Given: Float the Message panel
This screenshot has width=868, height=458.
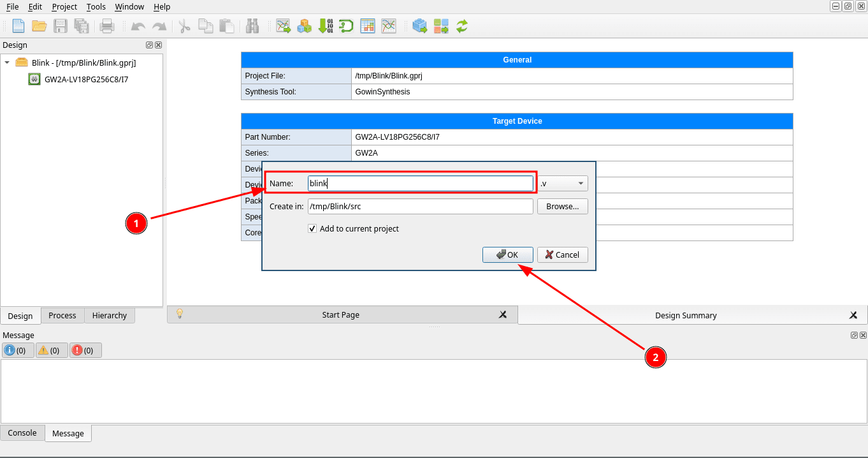Looking at the screenshot, I should 854,336.
